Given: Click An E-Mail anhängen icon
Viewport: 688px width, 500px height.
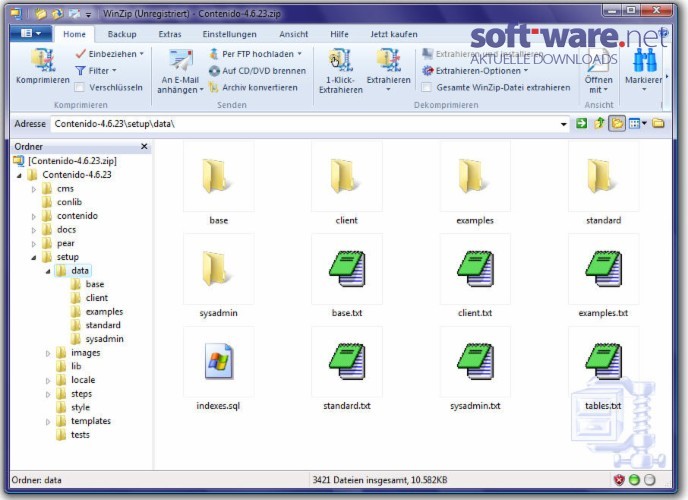Looking at the screenshot, I should (181, 61).
